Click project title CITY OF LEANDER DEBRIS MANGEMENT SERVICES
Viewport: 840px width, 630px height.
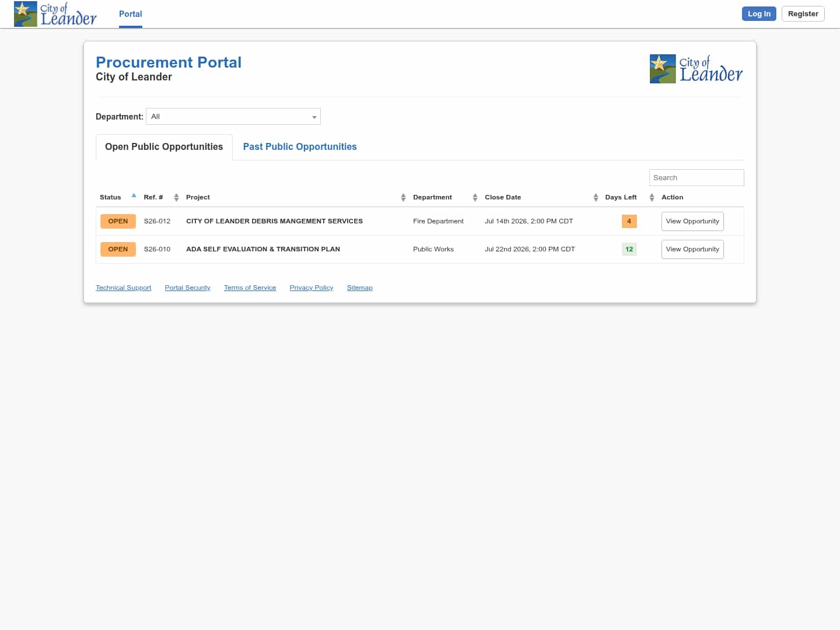coord(274,221)
